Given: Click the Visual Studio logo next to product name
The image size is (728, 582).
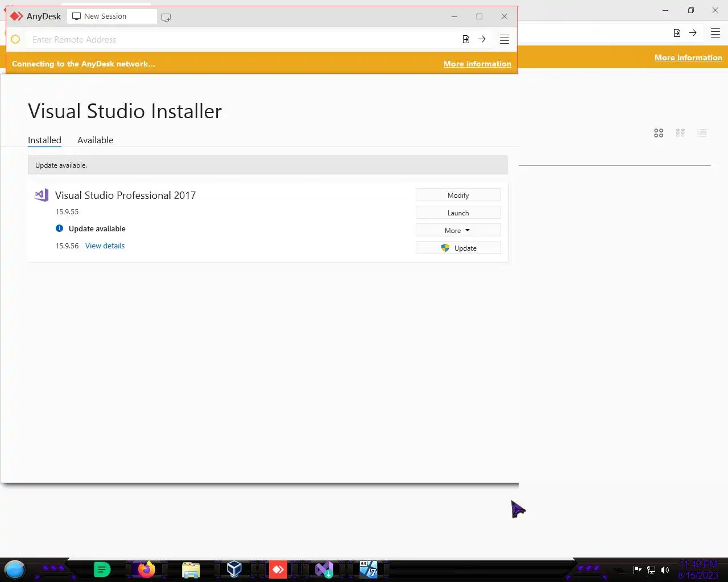Looking at the screenshot, I should coord(42,195).
